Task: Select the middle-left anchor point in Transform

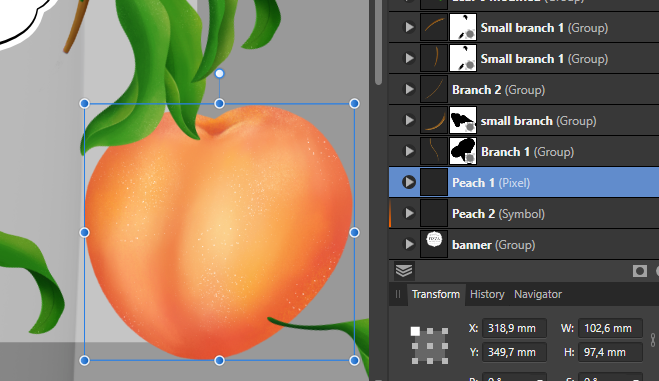Action: point(415,346)
